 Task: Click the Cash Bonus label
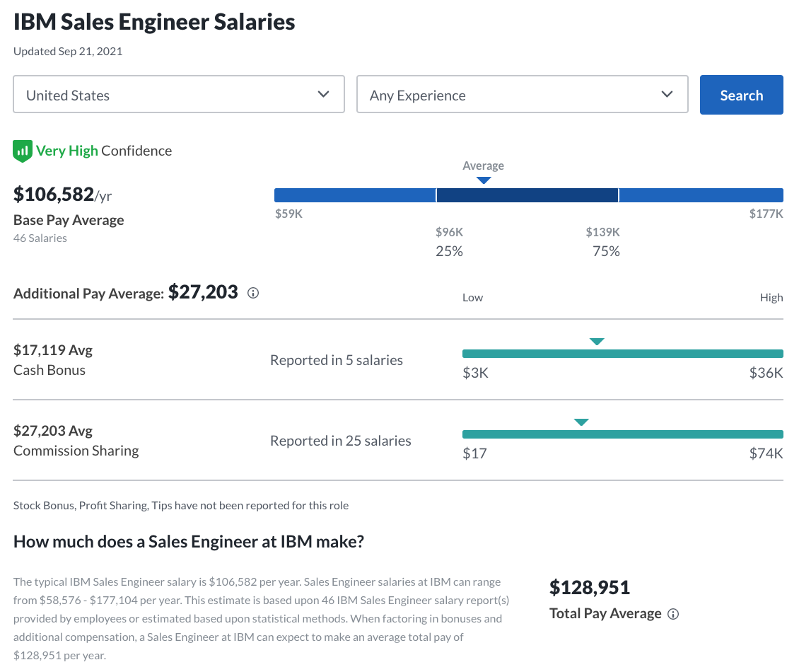49,370
